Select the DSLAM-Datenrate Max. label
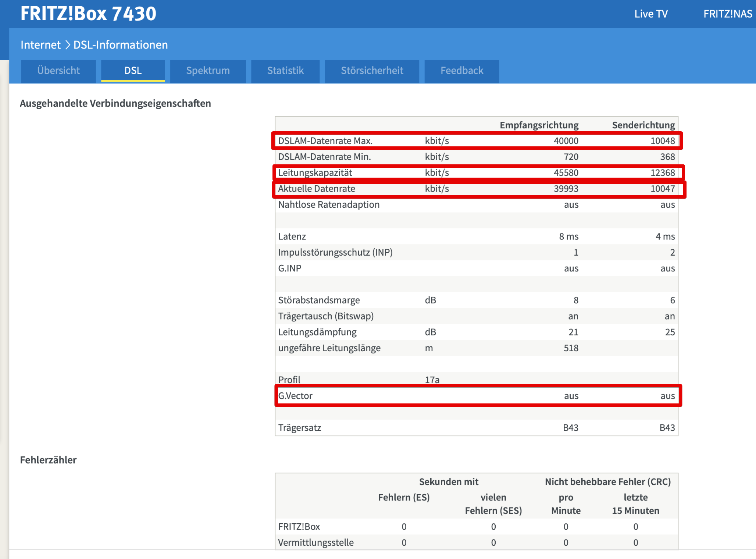Screen dimensions: 756x559 325,141
